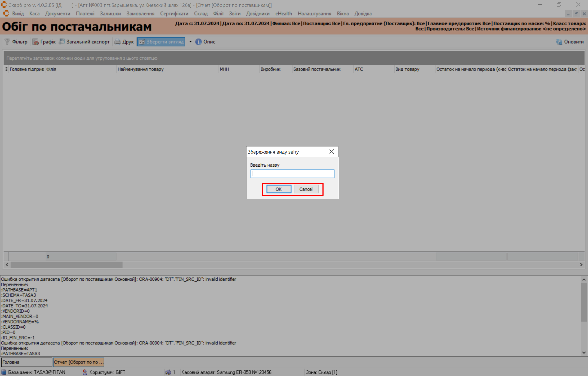Open the Довідники menu
Viewport: 588px width, 376px height.
[258, 14]
